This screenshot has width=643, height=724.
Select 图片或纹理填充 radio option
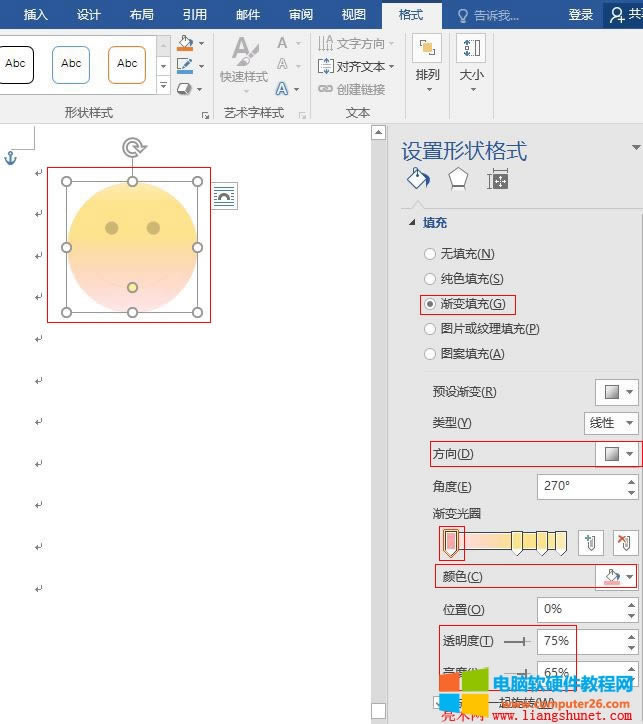(431, 329)
